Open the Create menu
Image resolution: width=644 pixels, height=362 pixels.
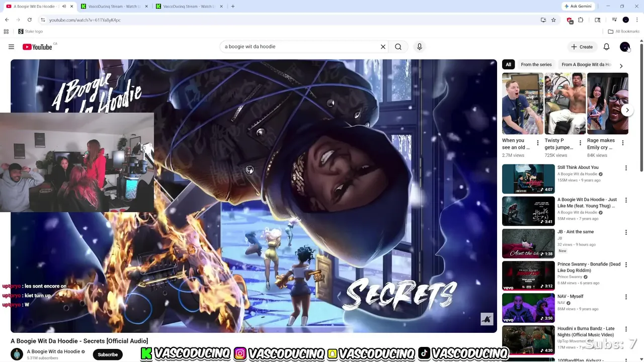point(582,47)
